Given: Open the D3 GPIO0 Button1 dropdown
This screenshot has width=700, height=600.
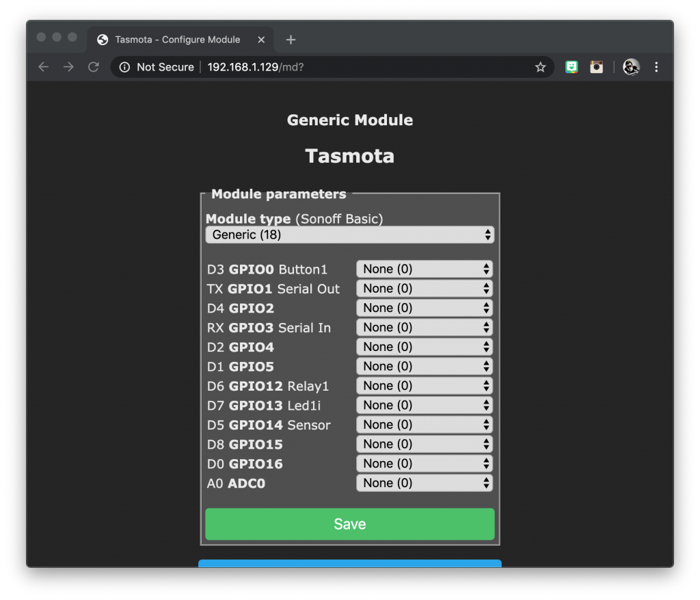Looking at the screenshot, I should 425,269.
